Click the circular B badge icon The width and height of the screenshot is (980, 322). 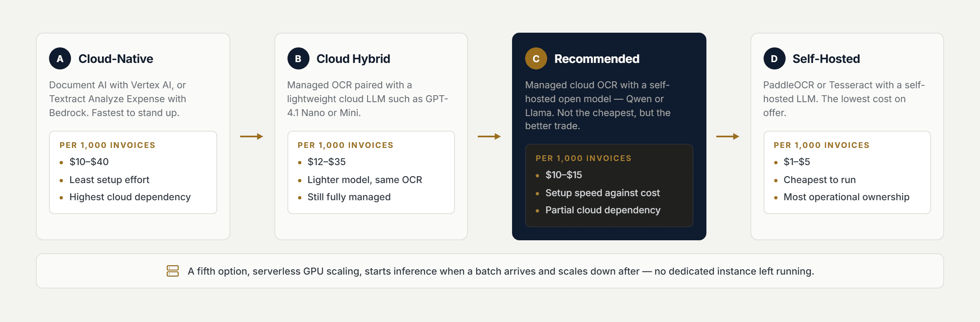(298, 58)
